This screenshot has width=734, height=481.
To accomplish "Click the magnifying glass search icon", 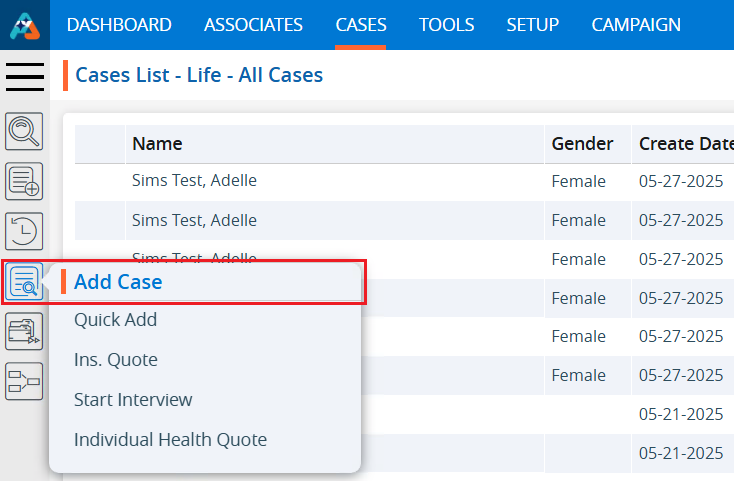I will tap(25, 130).
